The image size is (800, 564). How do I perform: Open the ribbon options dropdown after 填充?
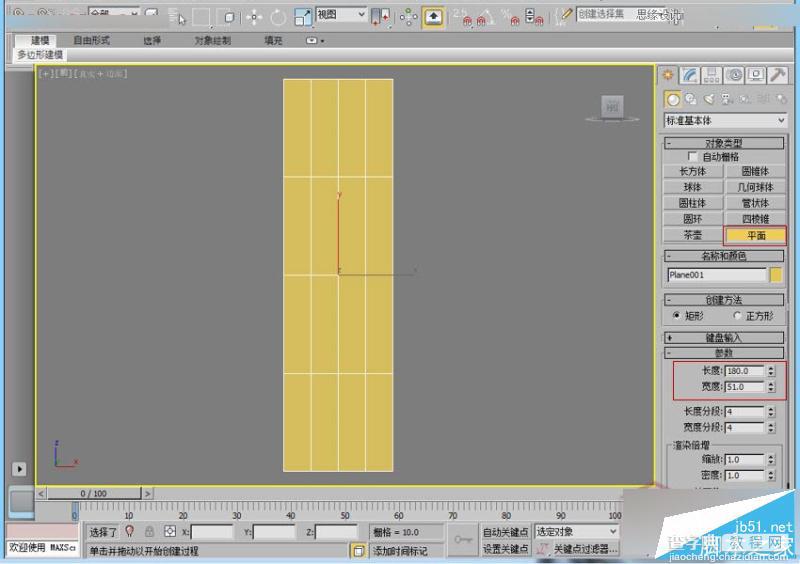(315, 40)
